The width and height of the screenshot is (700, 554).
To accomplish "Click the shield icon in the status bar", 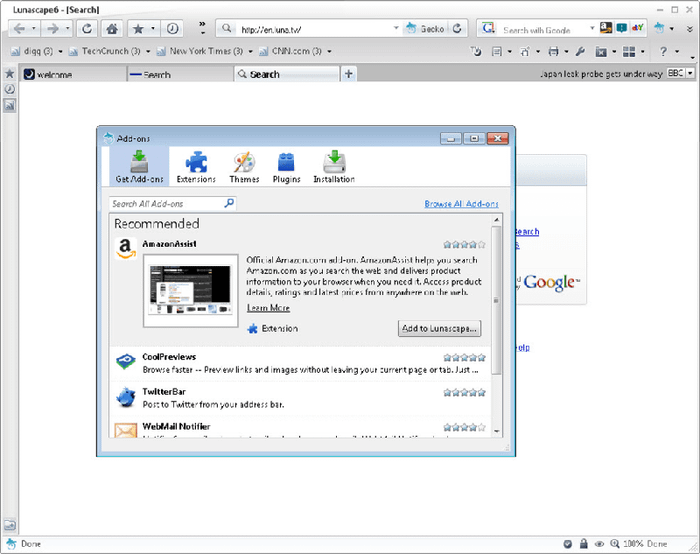I will [x=567, y=544].
